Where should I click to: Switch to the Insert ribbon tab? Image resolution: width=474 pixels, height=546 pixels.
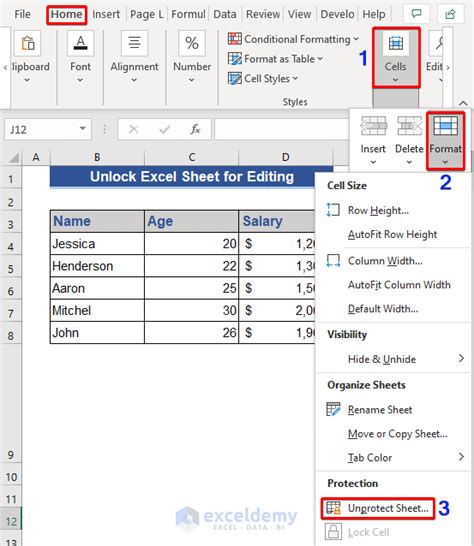tap(106, 14)
